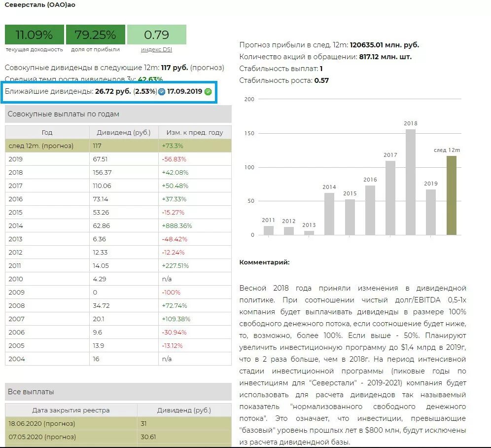The image size is (491, 448).
Task: Click the 2018 dividend value 156.37
Action: [102, 172]
